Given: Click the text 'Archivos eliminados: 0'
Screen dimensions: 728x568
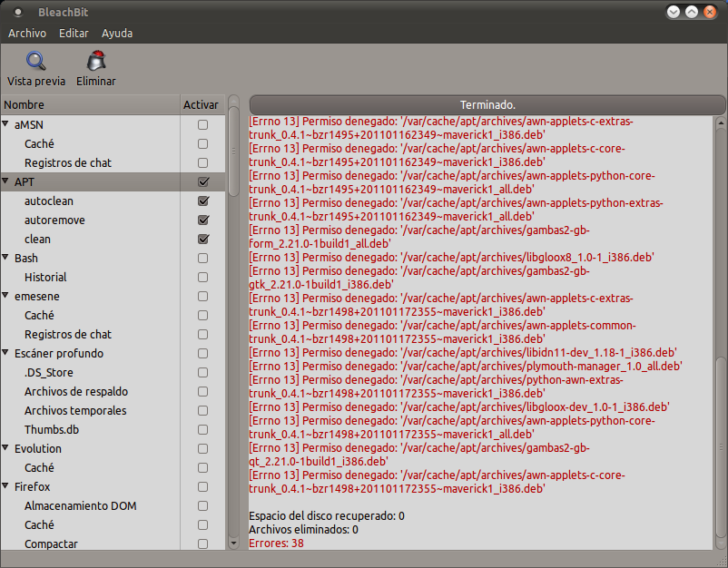Looking at the screenshot, I should coord(303,530).
